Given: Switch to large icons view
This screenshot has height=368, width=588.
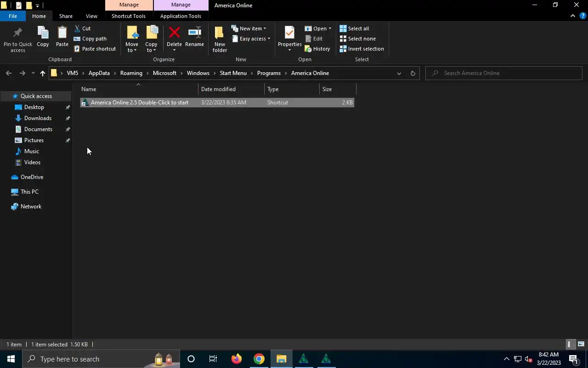Looking at the screenshot, I should pos(581,344).
